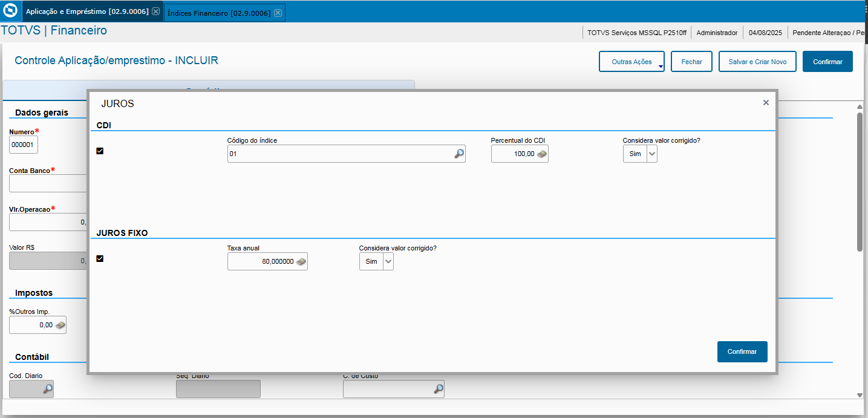
Task: Click the Pendente Alteraçao status text
Action: click(829, 33)
